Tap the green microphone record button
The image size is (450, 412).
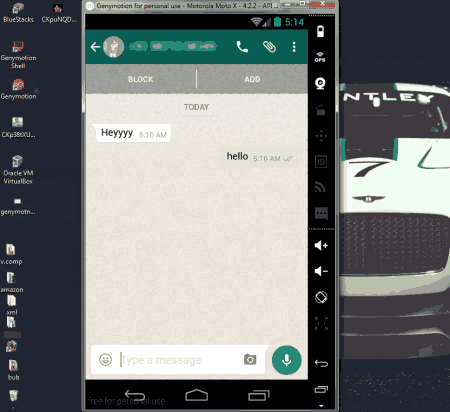286,360
